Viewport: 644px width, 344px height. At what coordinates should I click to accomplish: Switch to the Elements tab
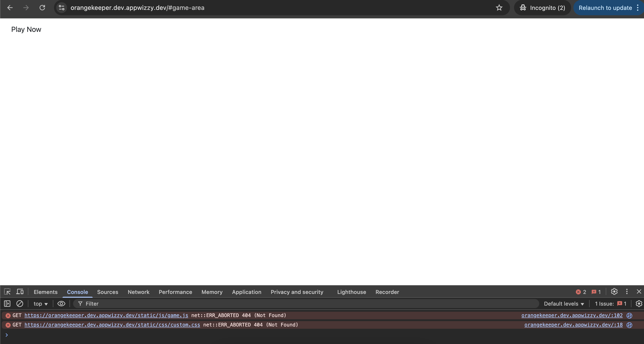(x=45, y=292)
